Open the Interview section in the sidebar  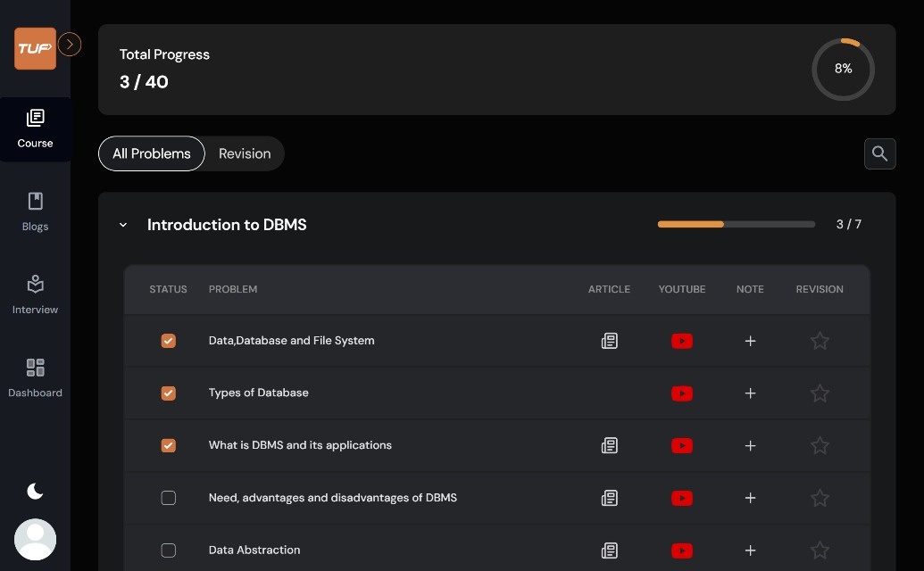point(35,294)
